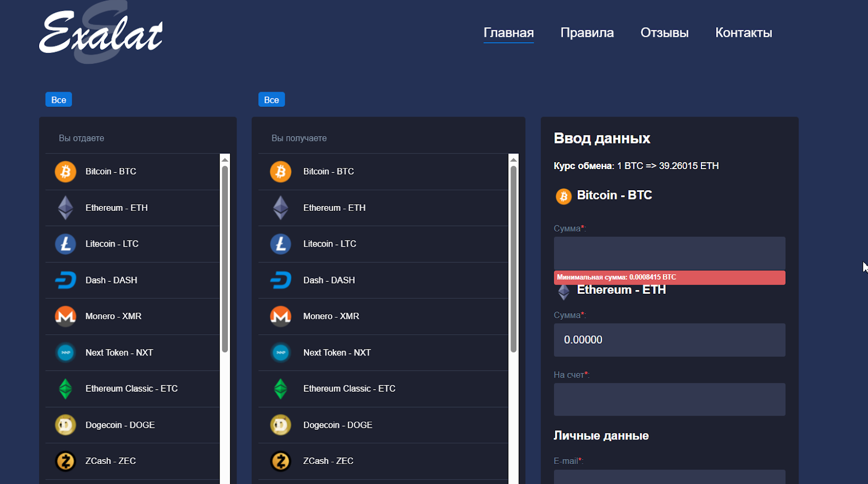Screen dimensions: 868x484
Task: Click the "Все" filter above the "Вы получаете" list
Action: click(x=272, y=100)
